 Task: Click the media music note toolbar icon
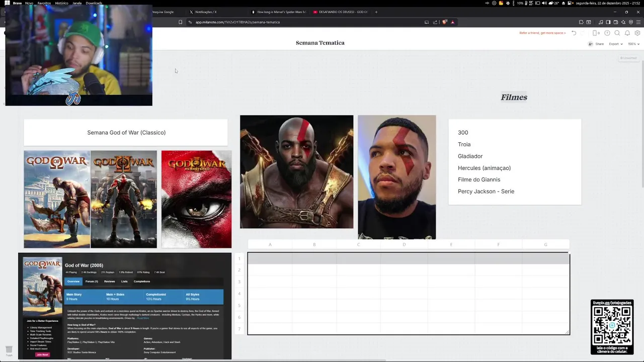tap(601, 22)
